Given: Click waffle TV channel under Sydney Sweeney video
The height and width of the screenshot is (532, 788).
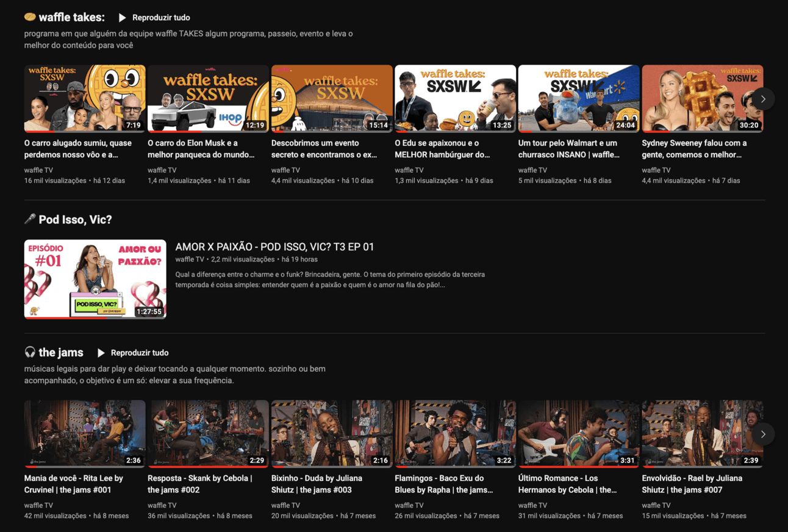Looking at the screenshot, I should tap(656, 170).
